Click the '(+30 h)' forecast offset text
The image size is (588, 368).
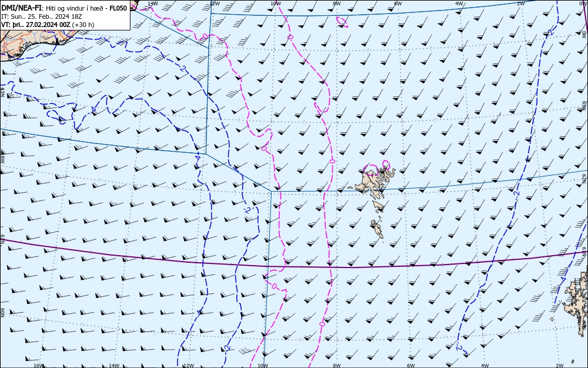tap(83, 25)
